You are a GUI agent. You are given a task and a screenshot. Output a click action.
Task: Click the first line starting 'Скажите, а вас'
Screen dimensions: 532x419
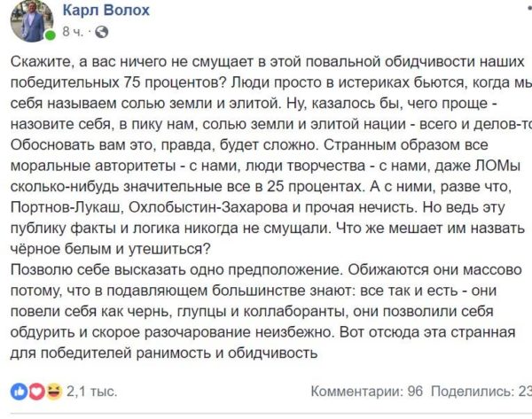(268, 62)
